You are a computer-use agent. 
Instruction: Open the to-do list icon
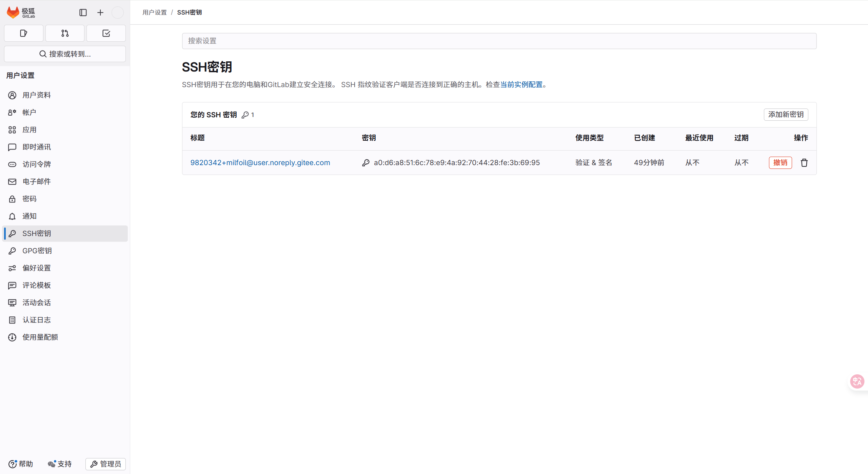(106, 33)
